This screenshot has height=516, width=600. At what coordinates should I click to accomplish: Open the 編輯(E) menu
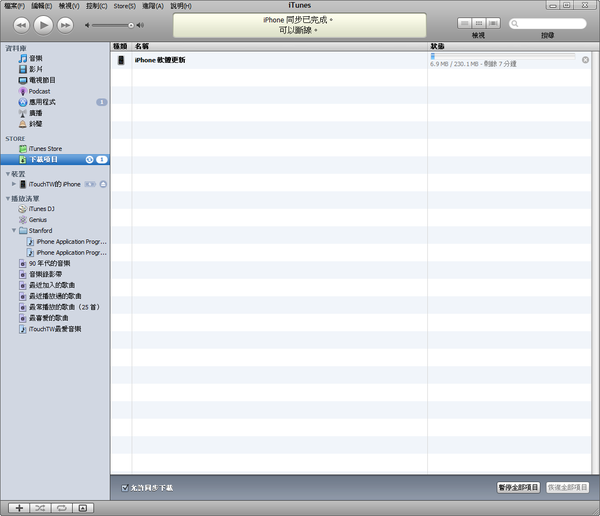pyautogui.click(x=42, y=6)
